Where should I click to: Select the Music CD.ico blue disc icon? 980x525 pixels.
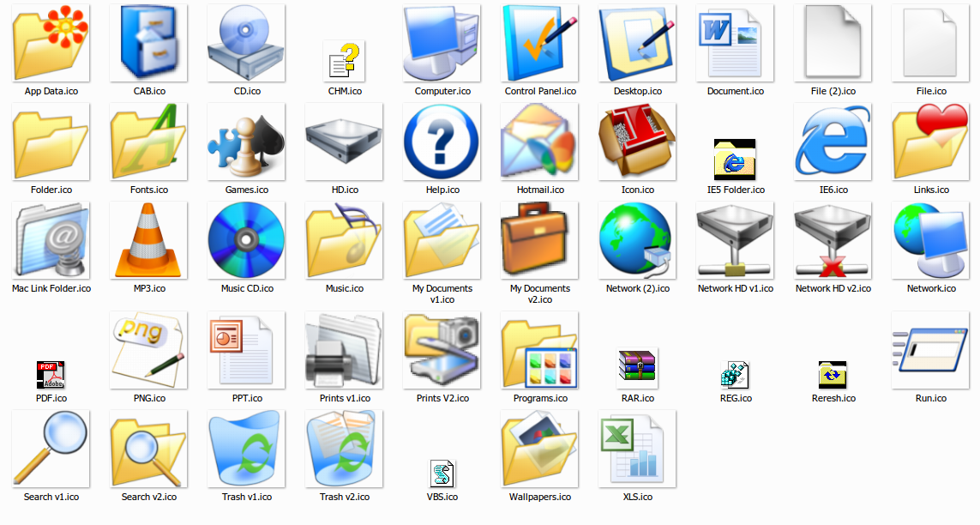click(x=246, y=240)
